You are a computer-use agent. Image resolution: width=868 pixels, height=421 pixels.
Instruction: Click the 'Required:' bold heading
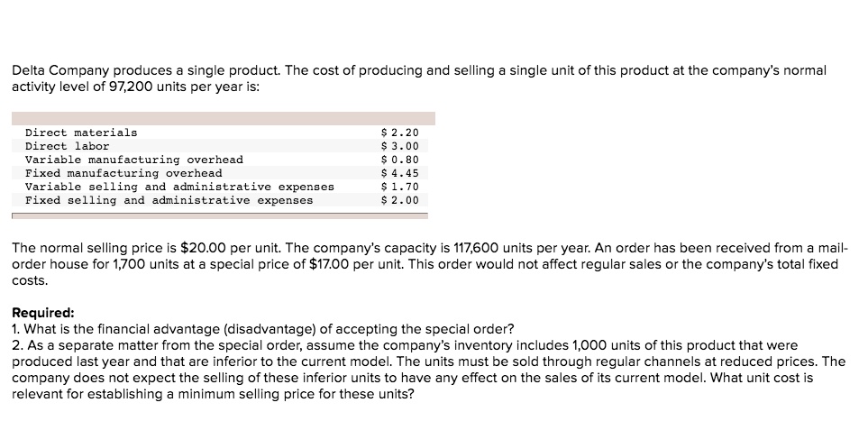(x=43, y=313)
